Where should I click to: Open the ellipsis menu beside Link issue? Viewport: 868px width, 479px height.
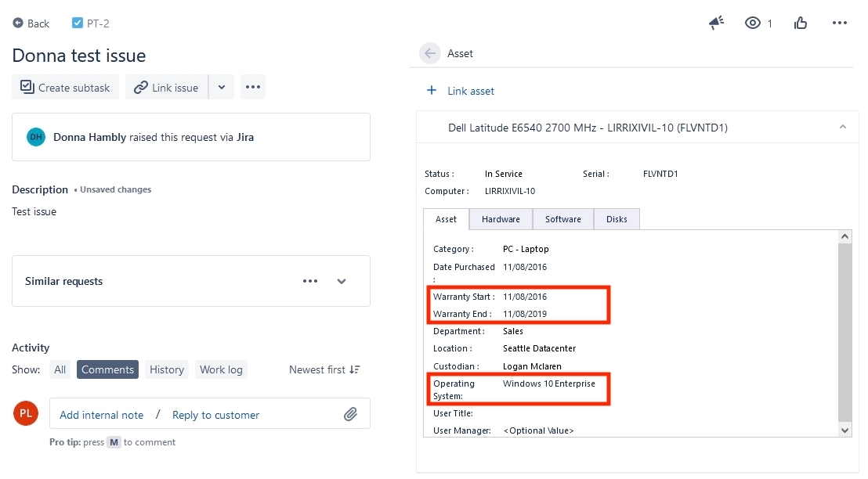(252, 87)
